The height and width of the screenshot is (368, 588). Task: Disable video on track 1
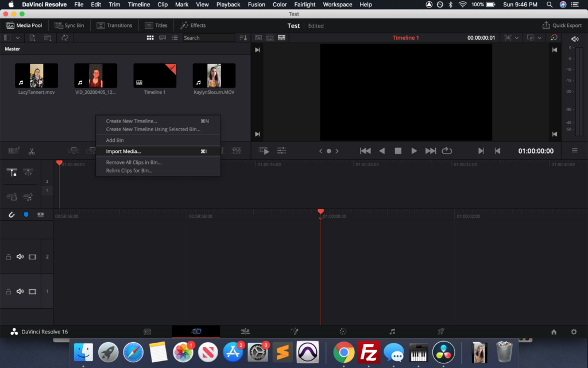(32, 292)
